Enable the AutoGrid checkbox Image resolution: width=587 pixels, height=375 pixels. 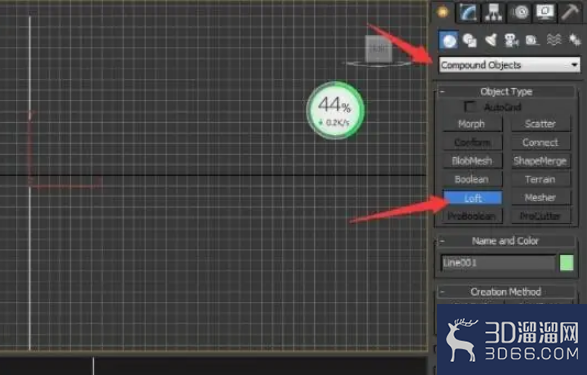[x=469, y=107]
